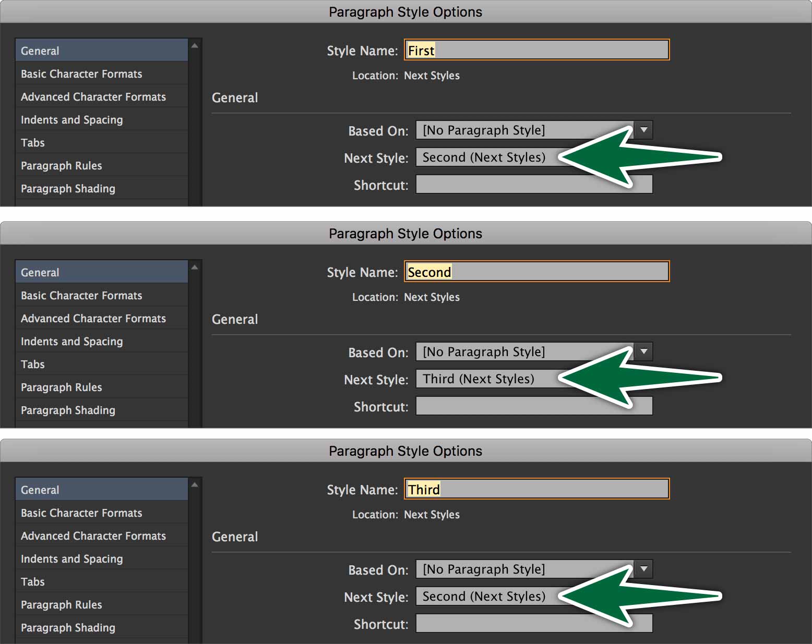Click category list scroll-up arrow in Second dialog

pos(195,268)
